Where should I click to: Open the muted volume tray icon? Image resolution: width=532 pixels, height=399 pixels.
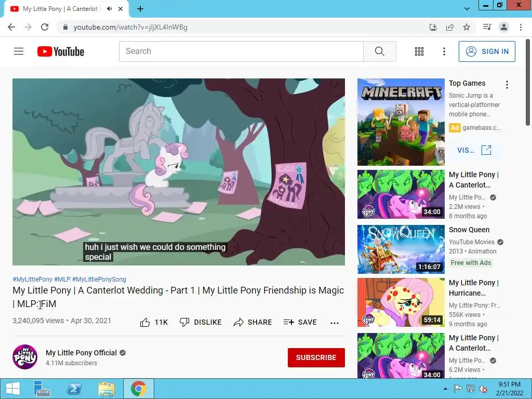(483, 389)
